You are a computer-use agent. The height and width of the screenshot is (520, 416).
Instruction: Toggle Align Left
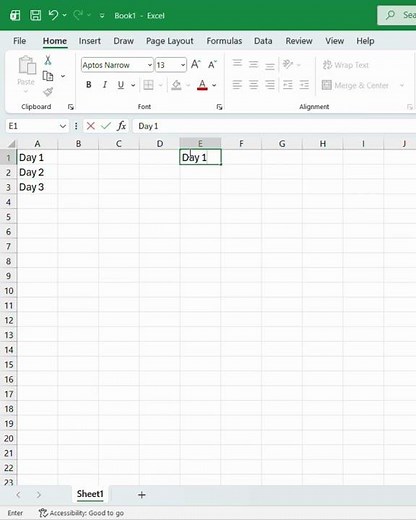pyautogui.click(x=237, y=85)
